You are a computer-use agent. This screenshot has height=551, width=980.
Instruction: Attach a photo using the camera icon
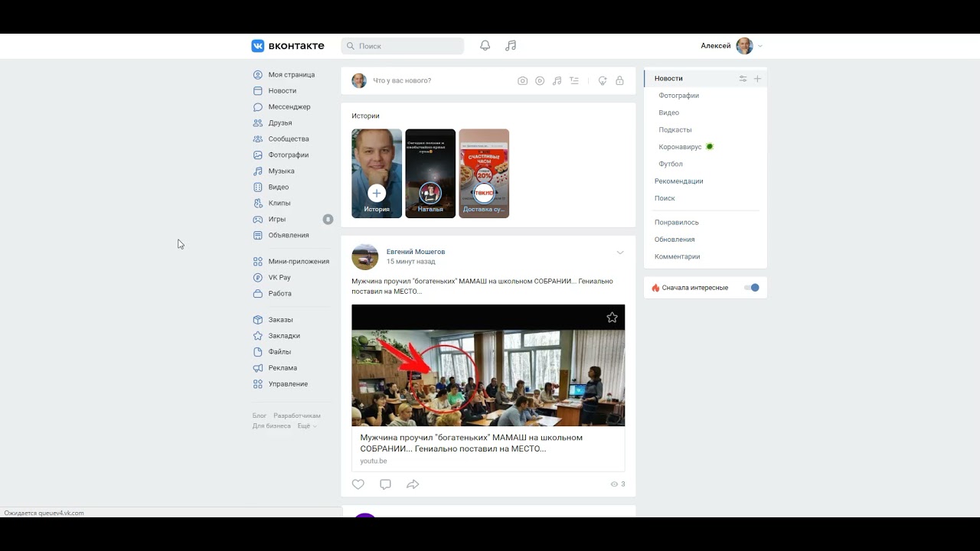point(522,80)
